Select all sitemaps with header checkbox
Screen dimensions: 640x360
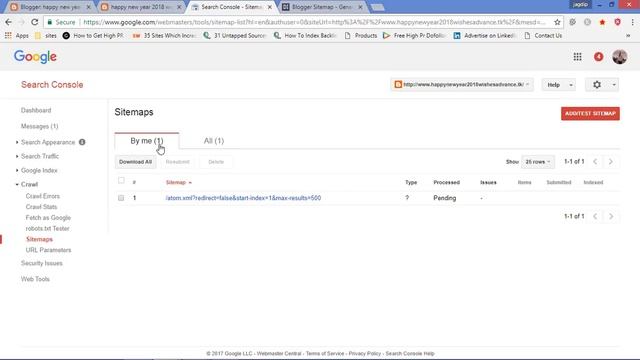coord(121,180)
